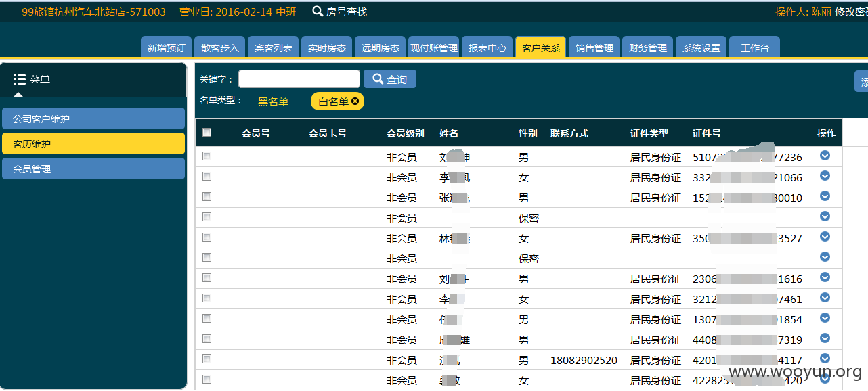Open 会员管理 in the side menu
This screenshot has width=868, height=391.
[93, 168]
